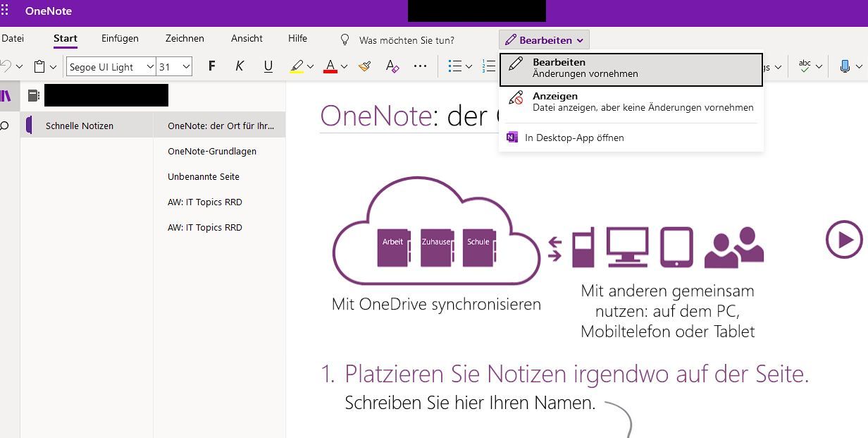This screenshot has width=868, height=438.
Task: Click the Clear Formatting eraser icon
Action: pyautogui.click(x=392, y=66)
